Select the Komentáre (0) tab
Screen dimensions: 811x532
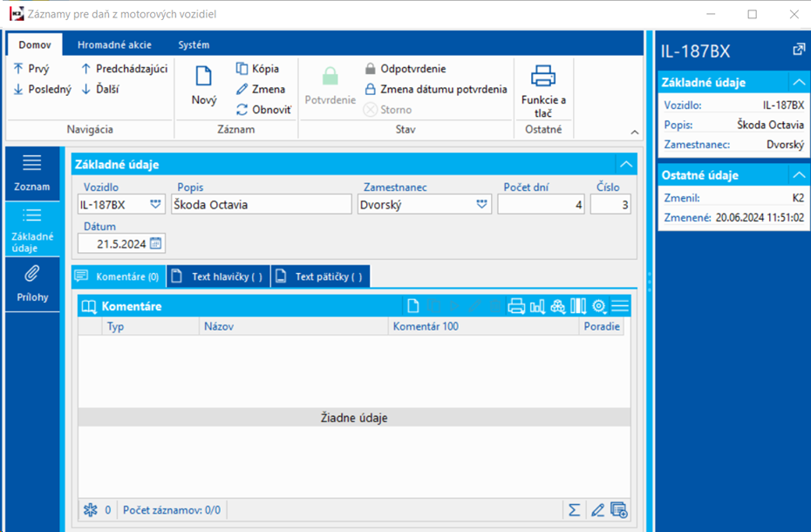click(x=119, y=276)
